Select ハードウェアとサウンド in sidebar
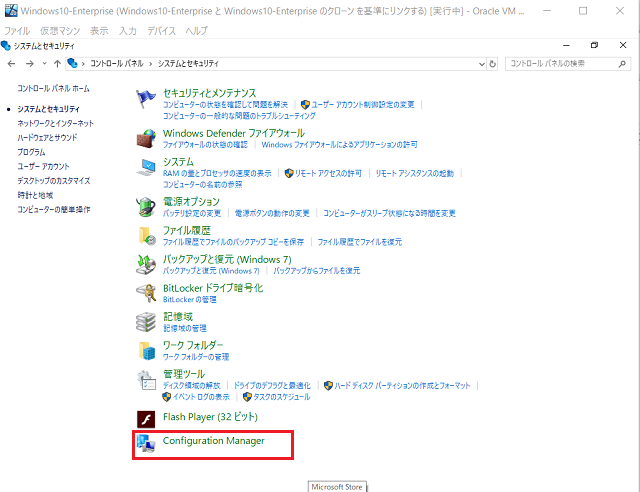 click(x=47, y=138)
